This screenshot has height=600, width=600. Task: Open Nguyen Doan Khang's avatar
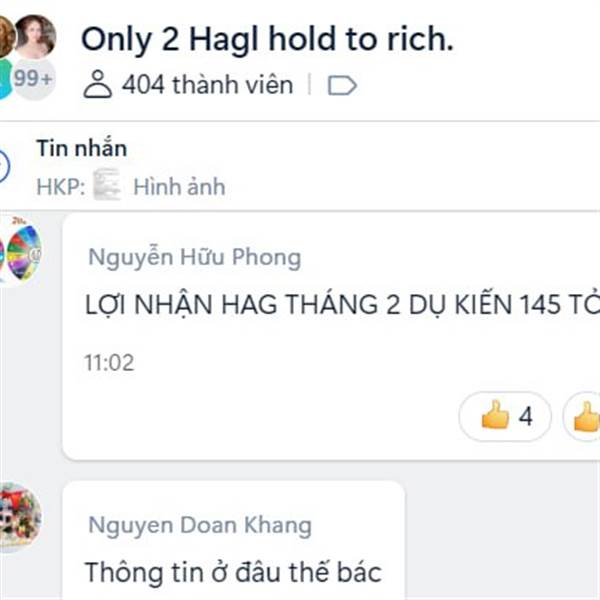point(20,517)
